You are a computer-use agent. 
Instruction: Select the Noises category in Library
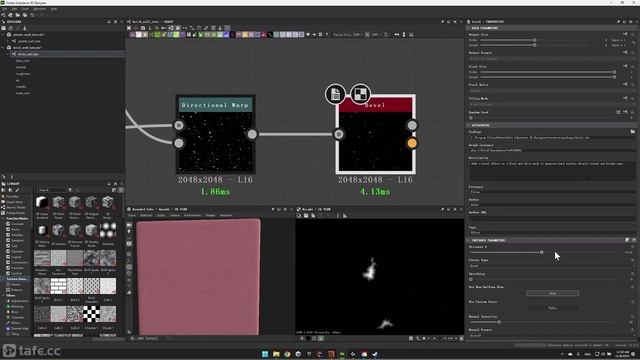coord(16,284)
